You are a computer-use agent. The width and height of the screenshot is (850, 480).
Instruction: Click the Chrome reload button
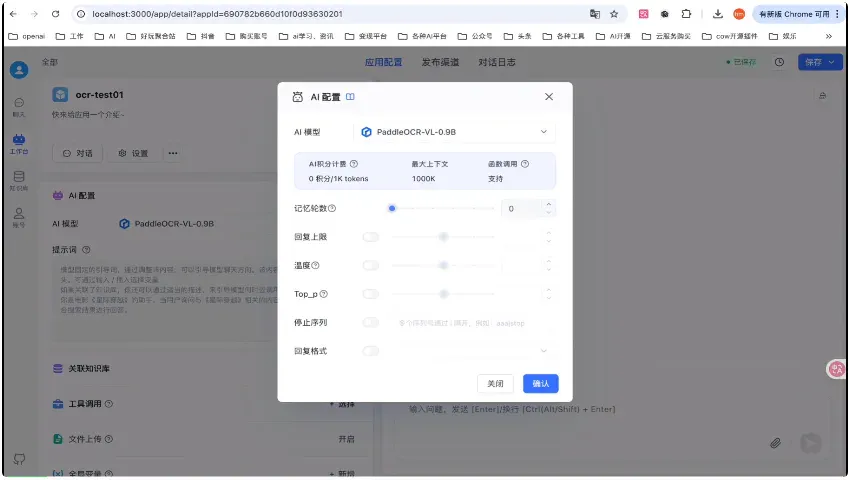55,14
